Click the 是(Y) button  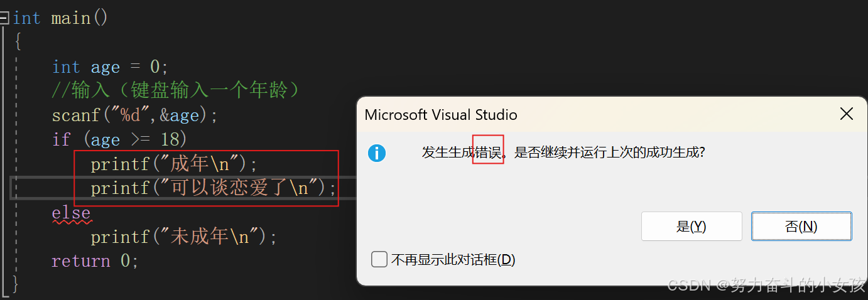pyautogui.click(x=692, y=227)
